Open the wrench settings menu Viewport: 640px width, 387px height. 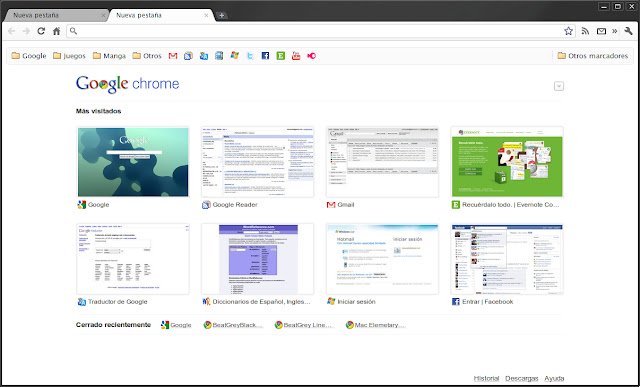pyautogui.click(x=628, y=31)
